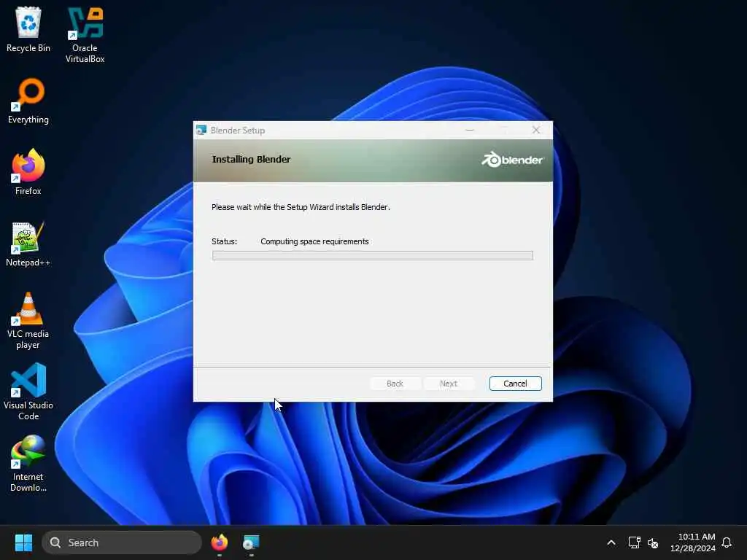Open the notifications bell icon
Viewport: 747px width, 560px height.
(x=727, y=542)
